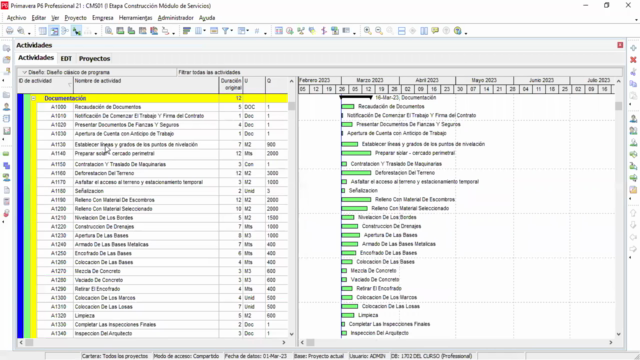The image size is (640, 360).
Task: Select the Actividades tab
Action: tap(36, 58)
